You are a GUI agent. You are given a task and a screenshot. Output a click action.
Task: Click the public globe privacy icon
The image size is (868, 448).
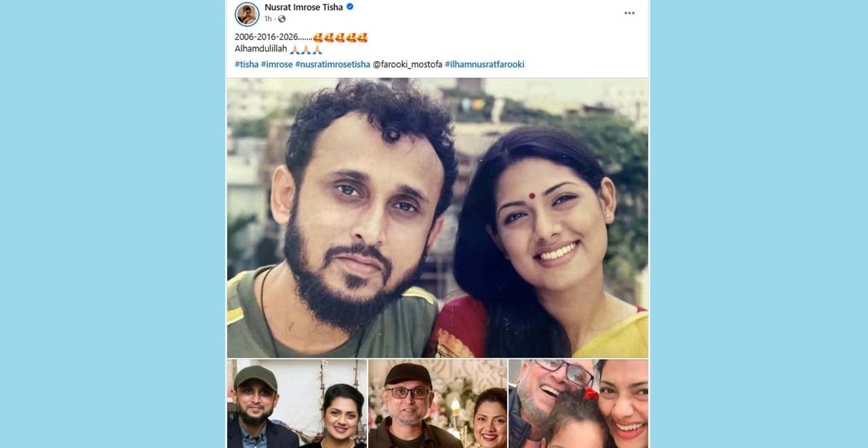(282, 19)
